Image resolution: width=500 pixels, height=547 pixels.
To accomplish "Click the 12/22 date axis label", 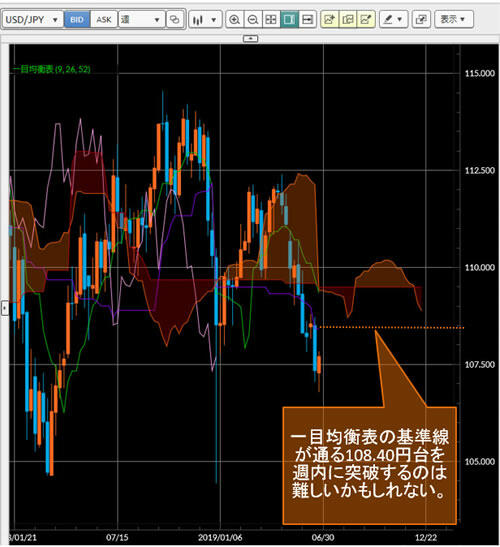I will [x=426, y=537].
